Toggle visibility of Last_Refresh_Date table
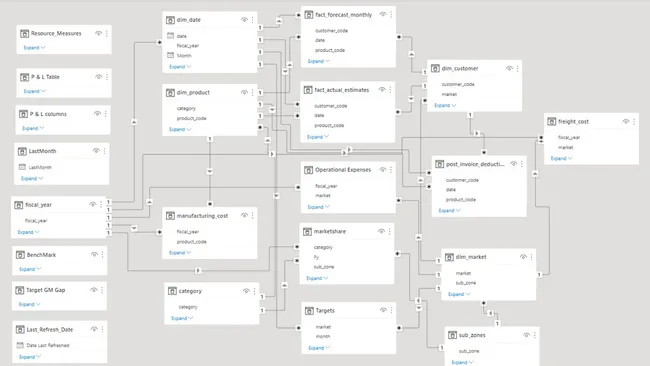650x366 pixels. [94, 329]
